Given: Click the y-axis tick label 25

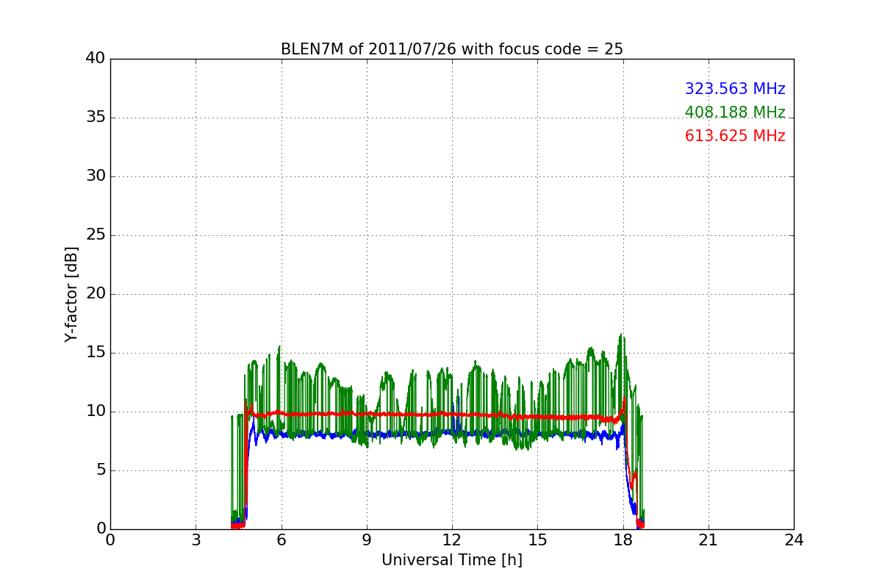Looking at the screenshot, I should pyautogui.click(x=95, y=235).
